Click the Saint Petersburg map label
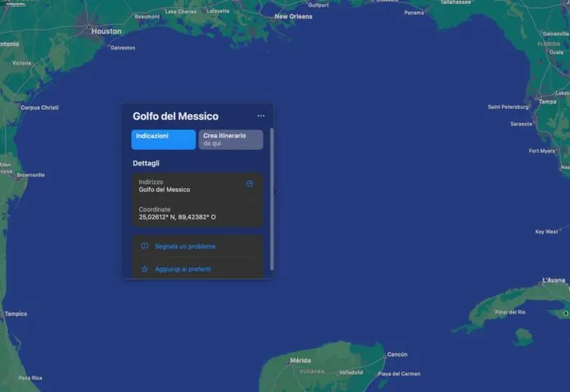 (x=509, y=107)
